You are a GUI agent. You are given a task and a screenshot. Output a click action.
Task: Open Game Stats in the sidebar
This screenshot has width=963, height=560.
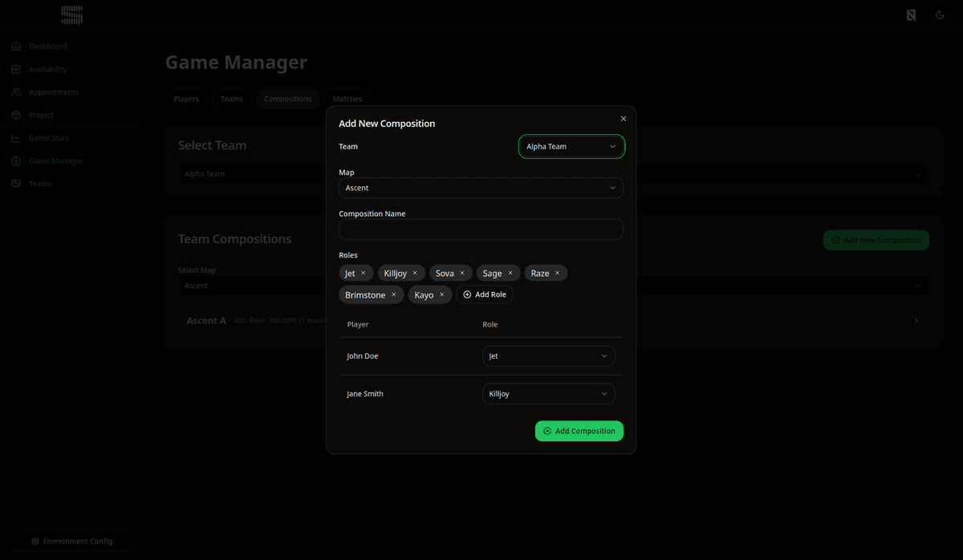click(x=49, y=138)
